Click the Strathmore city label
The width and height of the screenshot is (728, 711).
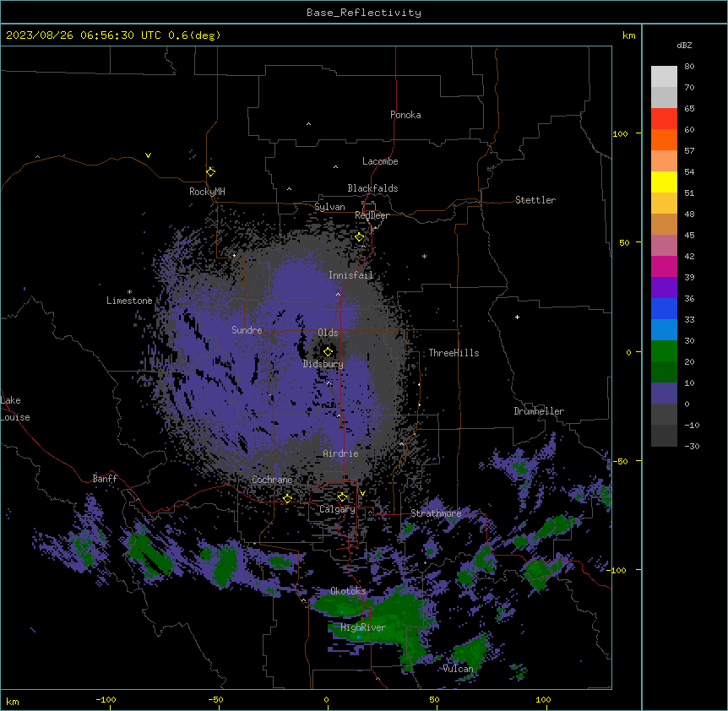(436, 513)
